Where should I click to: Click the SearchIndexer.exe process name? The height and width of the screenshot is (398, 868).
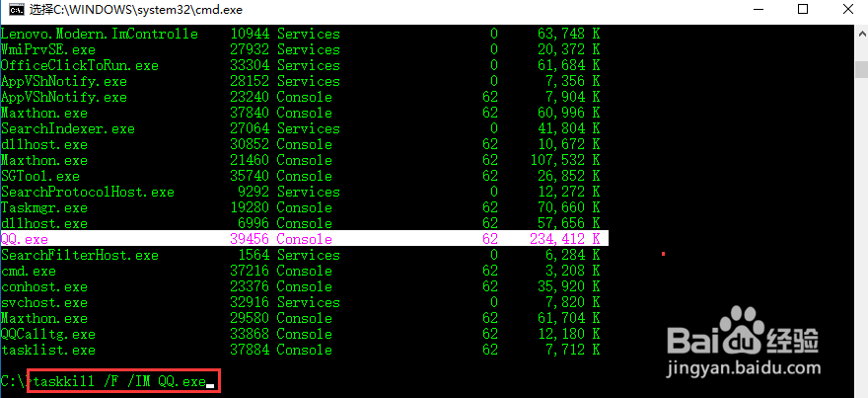[x=67, y=128]
